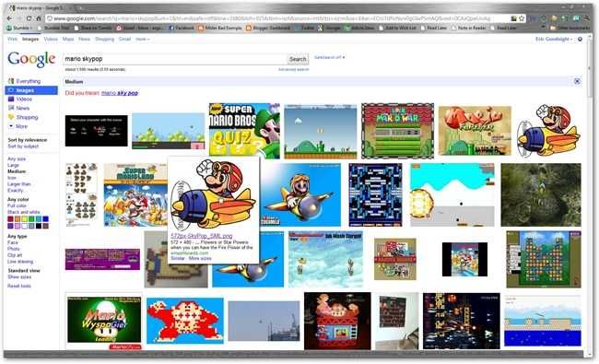Image resolution: width=599 pixels, height=364 pixels.
Task: Filter by Face type
Action: pyautogui.click(x=13, y=242)
